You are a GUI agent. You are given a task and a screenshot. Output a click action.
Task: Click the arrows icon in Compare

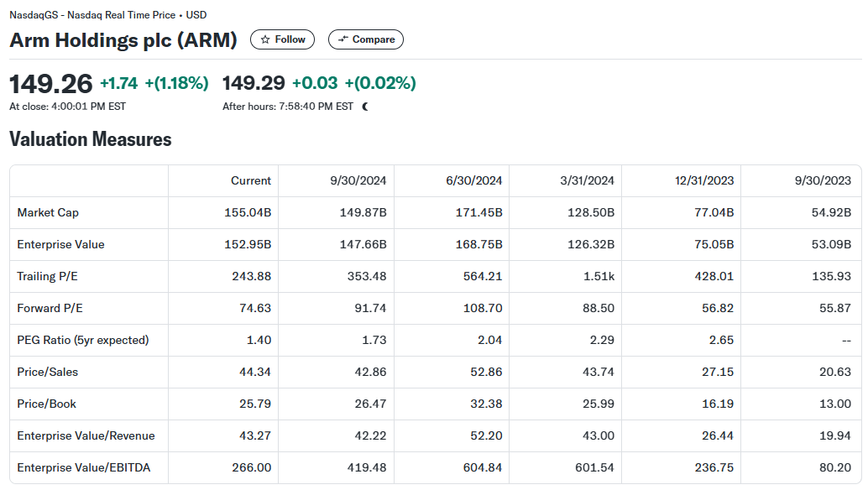[343, 39]
